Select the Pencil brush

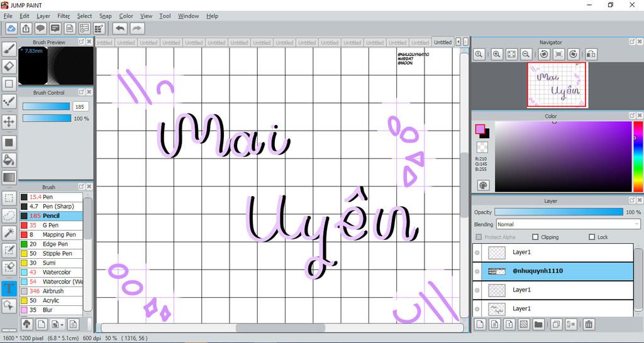click(x=51, y=216)
